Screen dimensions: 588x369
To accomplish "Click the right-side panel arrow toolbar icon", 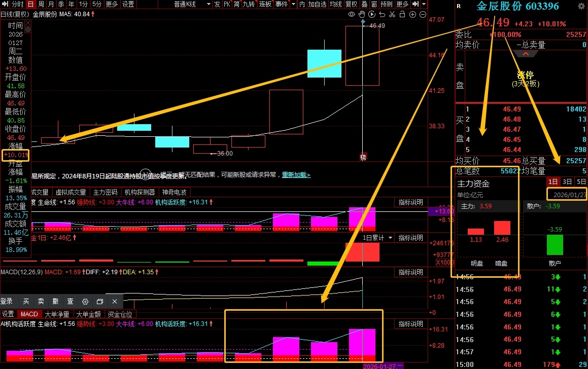I will point(416,4).
